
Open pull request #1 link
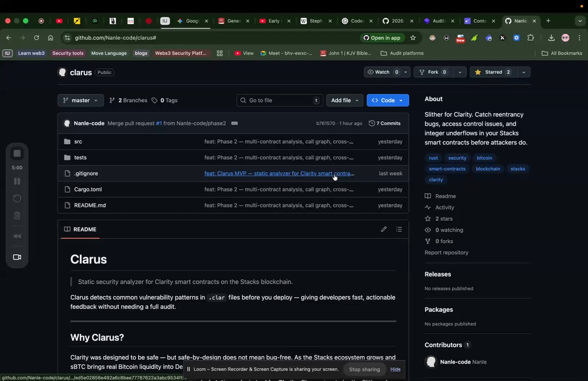159,123
